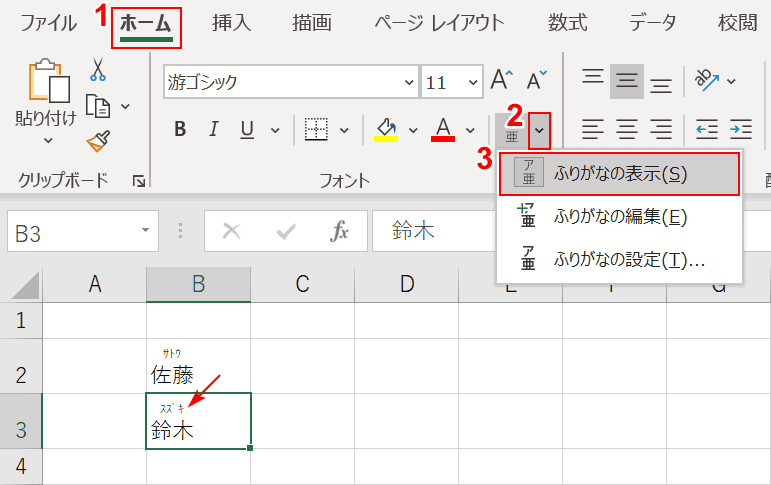
Task: Toggle Underline formatting
Action: [247, 130]
